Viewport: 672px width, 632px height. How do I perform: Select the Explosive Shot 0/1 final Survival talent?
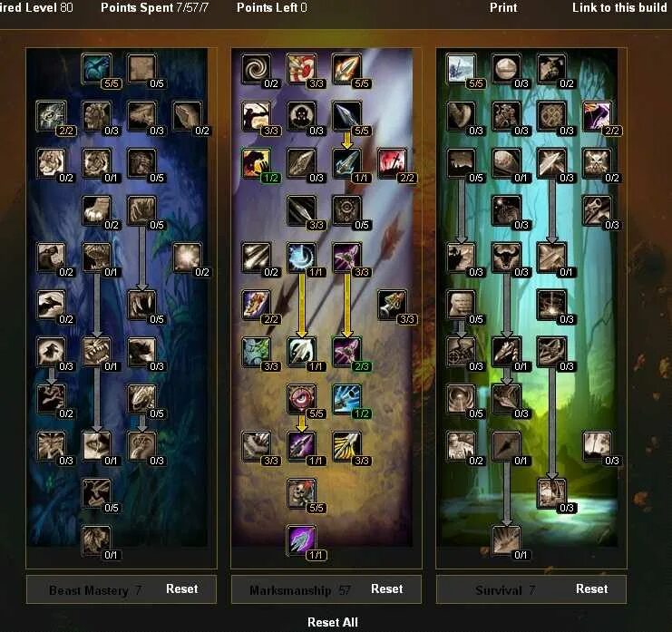coord(506,540)
